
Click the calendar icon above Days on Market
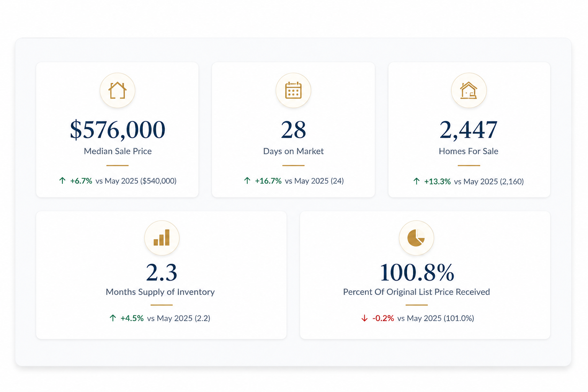click(293, 90)
